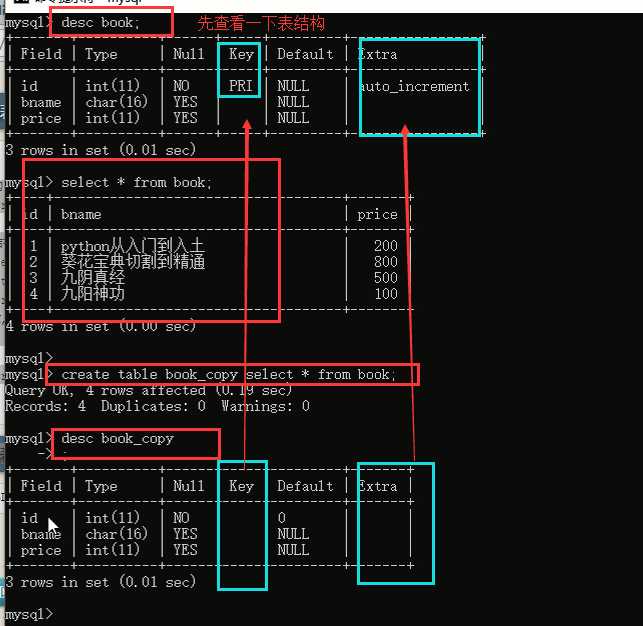
Task: Click 'Records: 4 Duplicates: 0 Warnings: 0' line
Action: point(157,406)
